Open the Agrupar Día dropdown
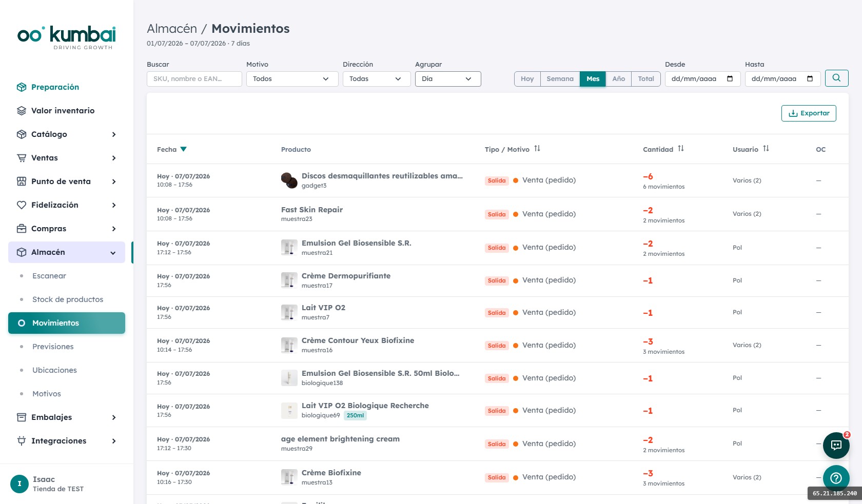Viewport: 862px width, 504px height. [448, 79]
